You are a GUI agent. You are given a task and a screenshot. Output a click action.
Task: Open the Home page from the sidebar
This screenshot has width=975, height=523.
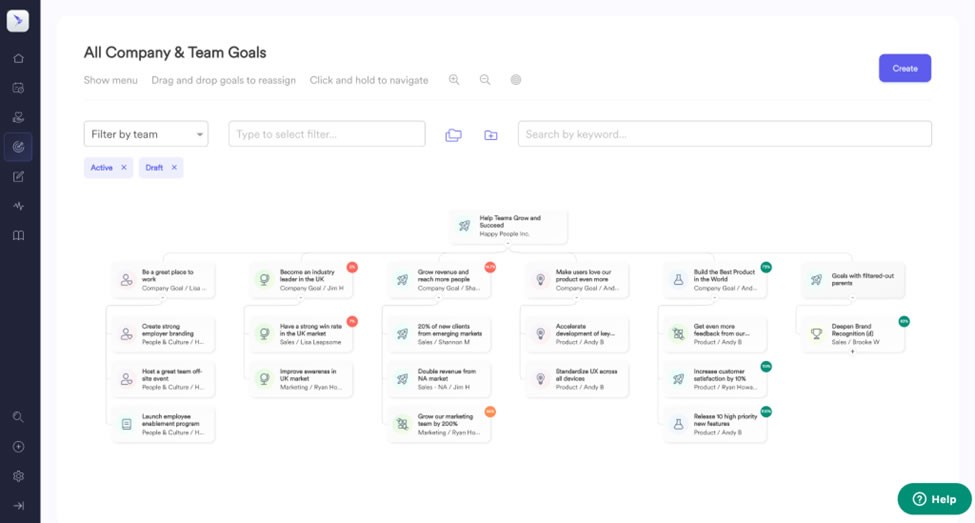click(x=19, y=58)
